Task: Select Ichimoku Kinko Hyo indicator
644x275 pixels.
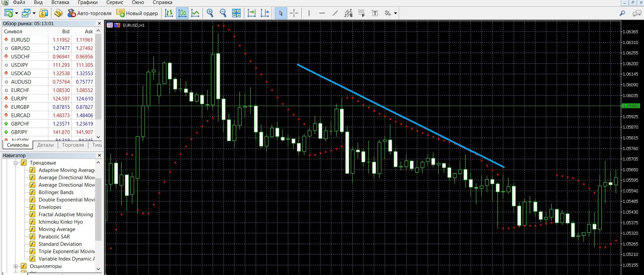Action: (61, 222)
